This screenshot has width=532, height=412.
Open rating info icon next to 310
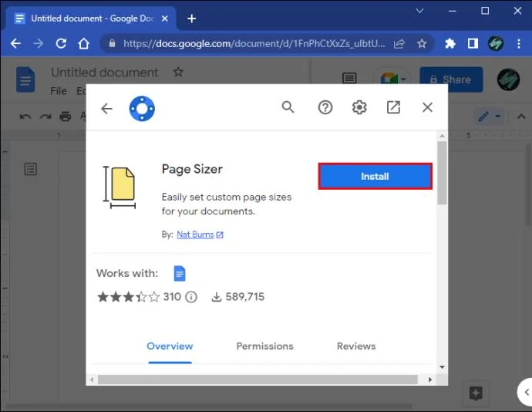click(x=191, y=297)
